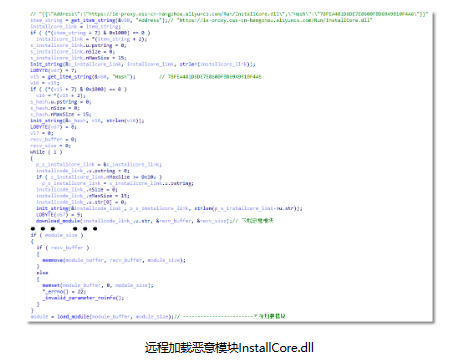Select the memset call line

98,285
